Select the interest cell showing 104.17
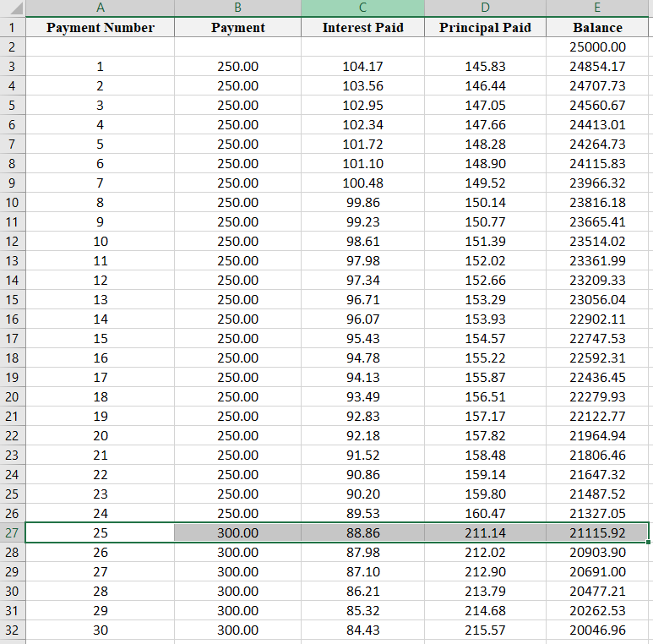The image size is (653, 644). pyautogui.click(x=362, y=67)
